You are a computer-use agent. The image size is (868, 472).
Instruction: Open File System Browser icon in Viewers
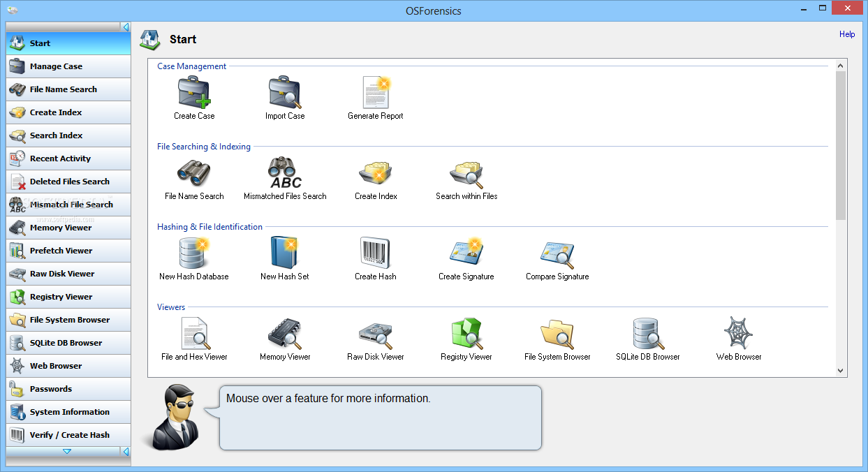point(557,334)
